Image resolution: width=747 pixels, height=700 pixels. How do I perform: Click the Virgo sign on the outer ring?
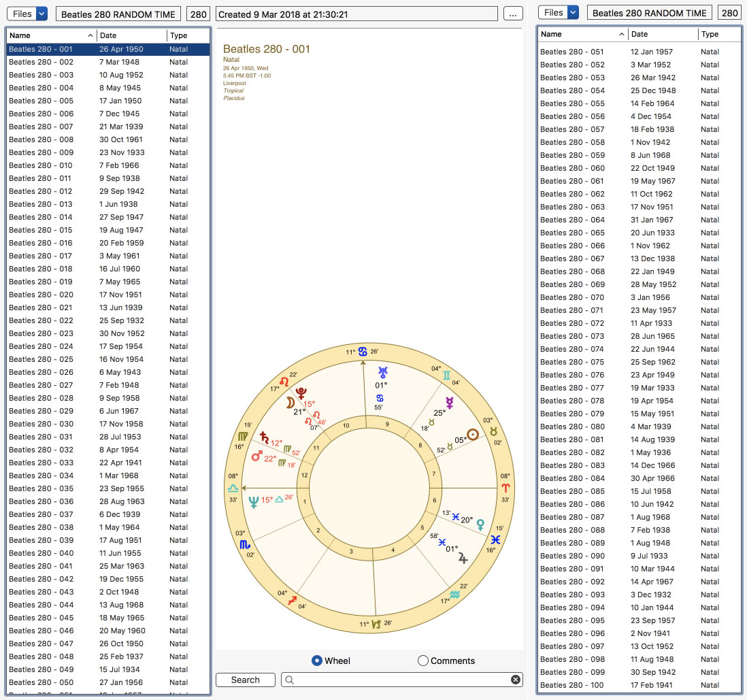(242, 436)
